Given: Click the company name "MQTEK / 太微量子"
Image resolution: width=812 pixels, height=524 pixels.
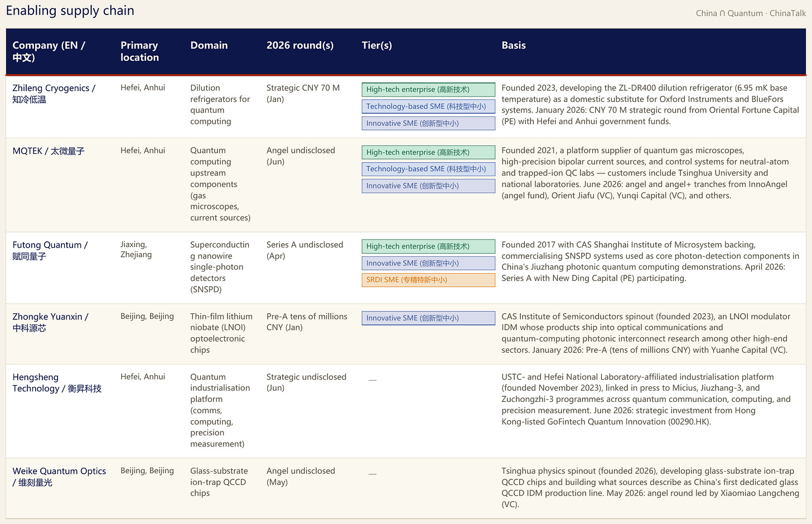Looking at the screenshot, I should (x=49, y=151).
